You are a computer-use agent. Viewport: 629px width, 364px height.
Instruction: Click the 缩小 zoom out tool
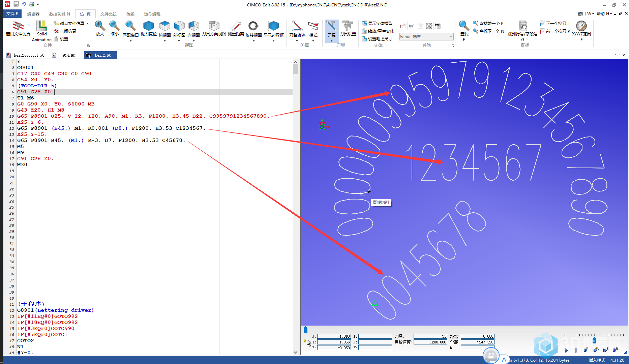[x=115, y=29]
